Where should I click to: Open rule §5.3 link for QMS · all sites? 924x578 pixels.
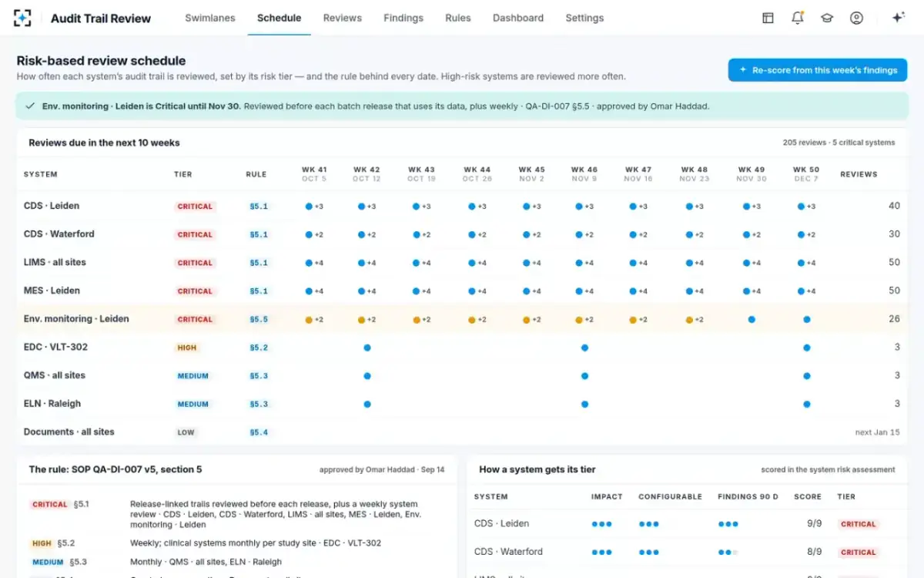coord(259,376)
